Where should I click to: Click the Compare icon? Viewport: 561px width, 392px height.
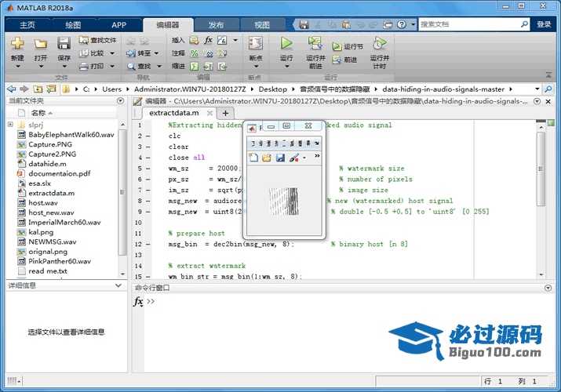(x=84, y=53)
